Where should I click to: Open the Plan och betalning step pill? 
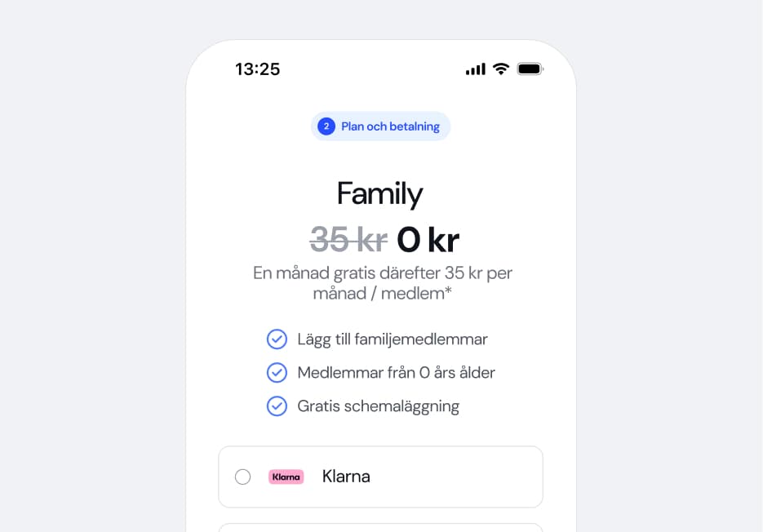pos(380,126)
